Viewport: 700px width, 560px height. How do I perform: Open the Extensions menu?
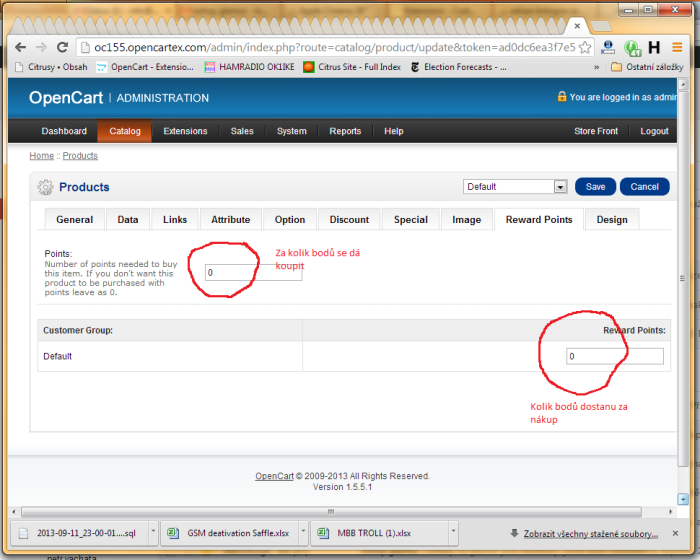tap(185, 131)
